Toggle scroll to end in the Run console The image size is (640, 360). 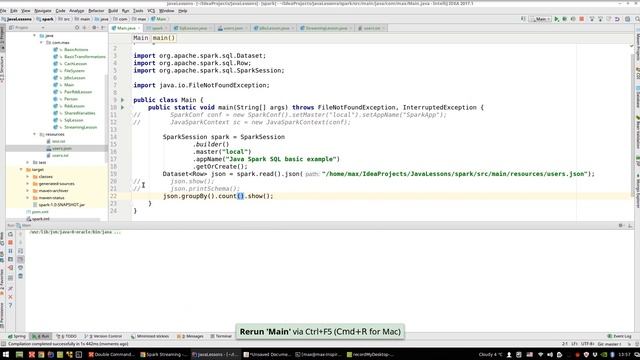pyautogui.click(x=20, y=259)
